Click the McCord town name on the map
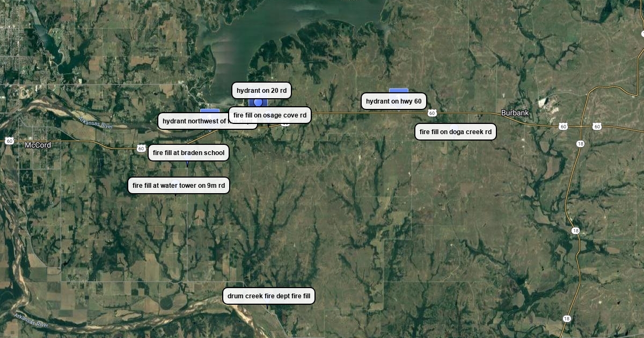Viewport: 644px width, 338px height. pyautogui.click(x=38, y=145)
